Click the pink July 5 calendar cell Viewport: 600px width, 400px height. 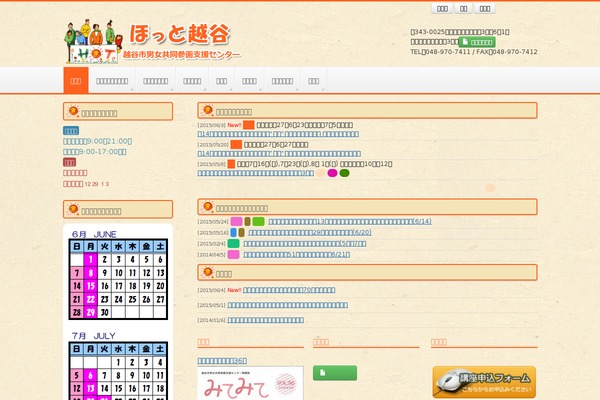[77, 376]
